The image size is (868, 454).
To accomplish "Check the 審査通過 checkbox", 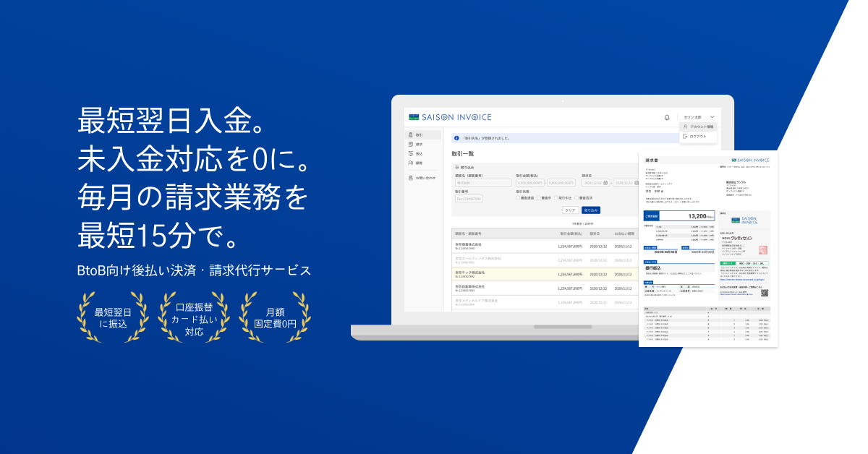I will tap(518, 198).
